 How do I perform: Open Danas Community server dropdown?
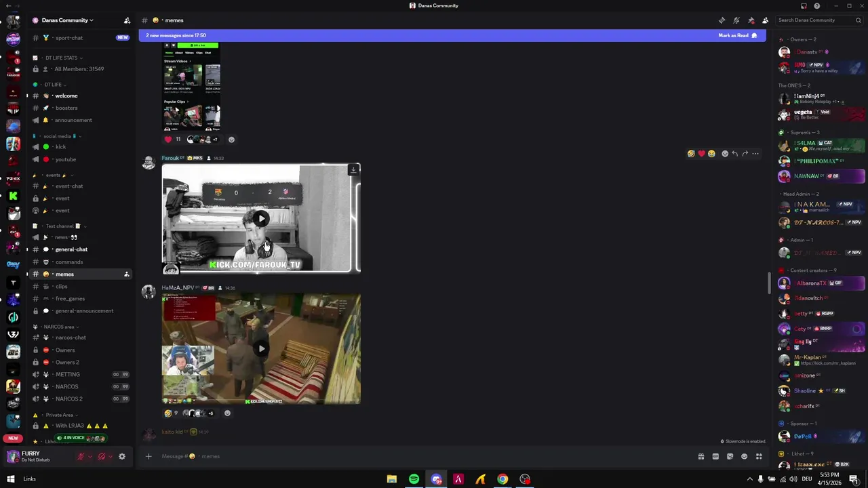point(66,20)
